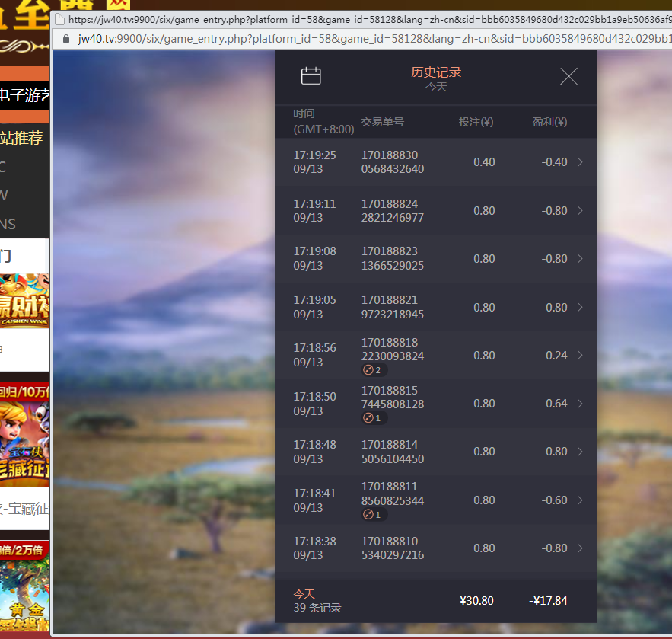This screenshot has height=639, width=672.
Task: Click the page icon in title bar
Action: coord(59,19)
